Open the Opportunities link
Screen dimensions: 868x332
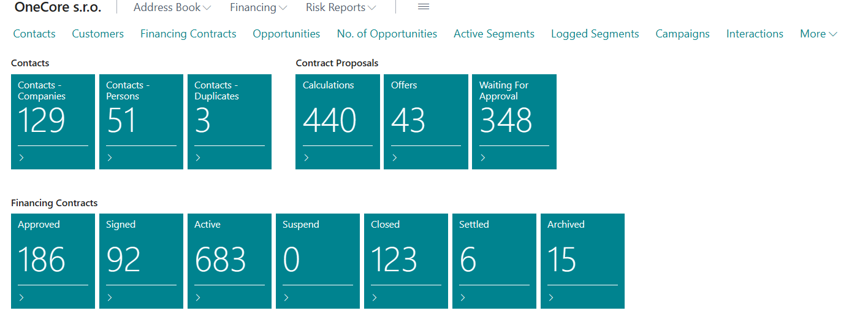point(286,34)
